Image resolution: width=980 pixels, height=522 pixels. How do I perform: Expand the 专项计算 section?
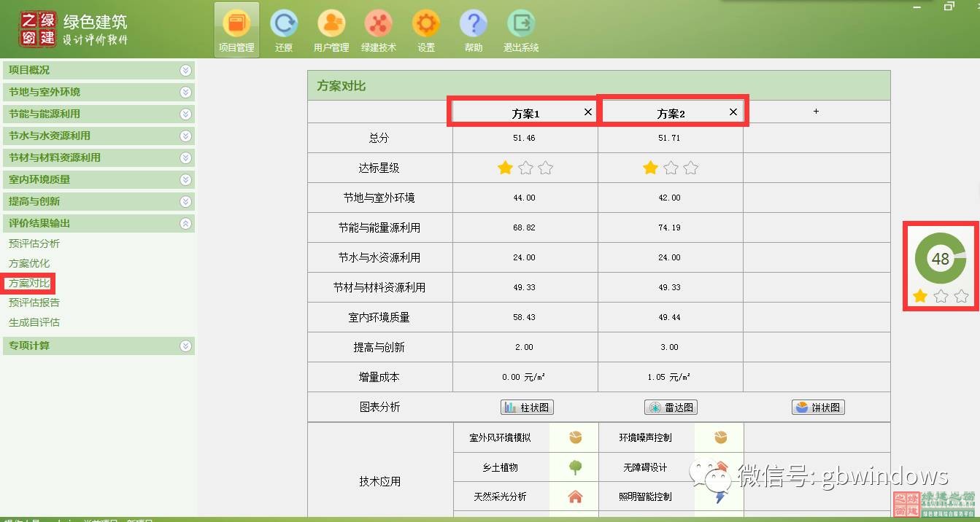pyautogui.click(x=185, y=346)
